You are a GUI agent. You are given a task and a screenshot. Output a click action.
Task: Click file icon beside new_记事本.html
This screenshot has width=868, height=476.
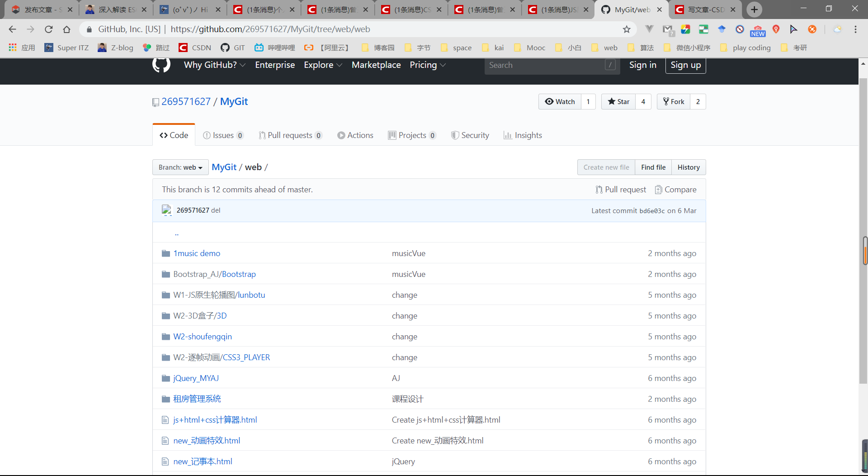165,462
